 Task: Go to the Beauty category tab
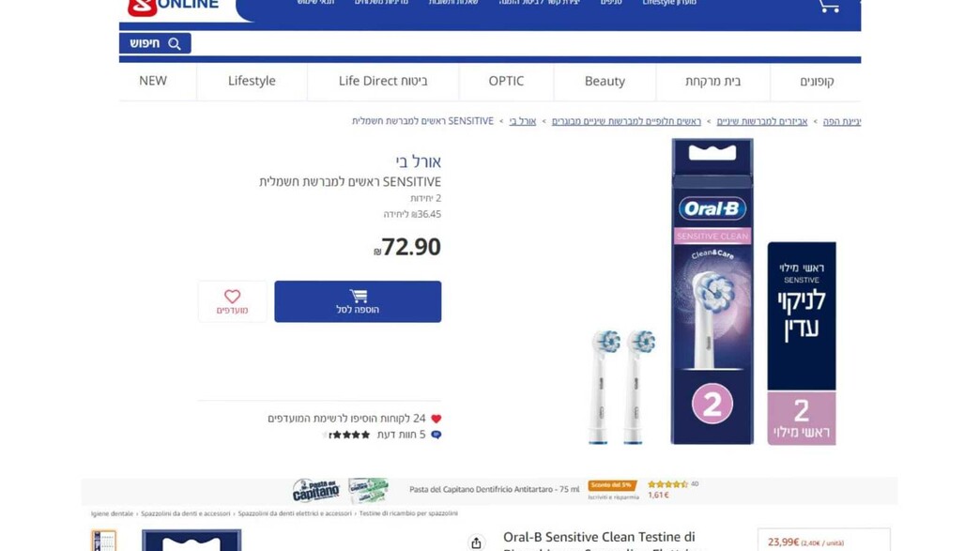pyautogui.click(x=605, y=81)
